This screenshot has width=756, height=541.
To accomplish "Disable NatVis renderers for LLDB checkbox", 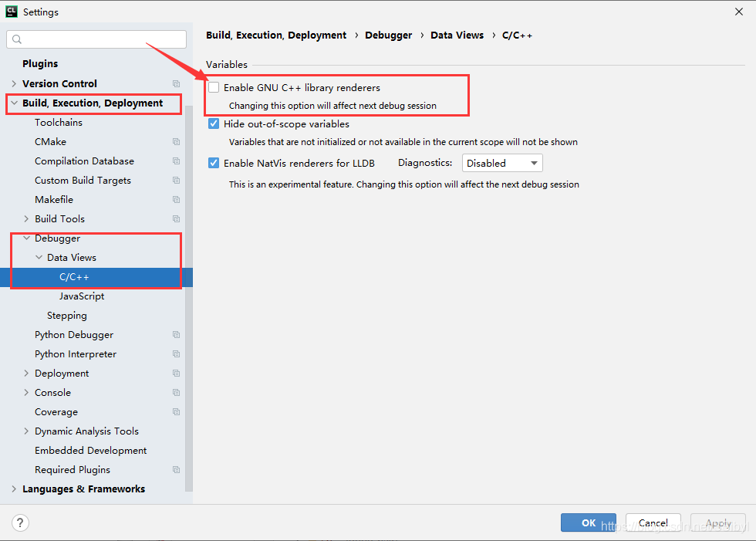I will click(x=214, y=163).
